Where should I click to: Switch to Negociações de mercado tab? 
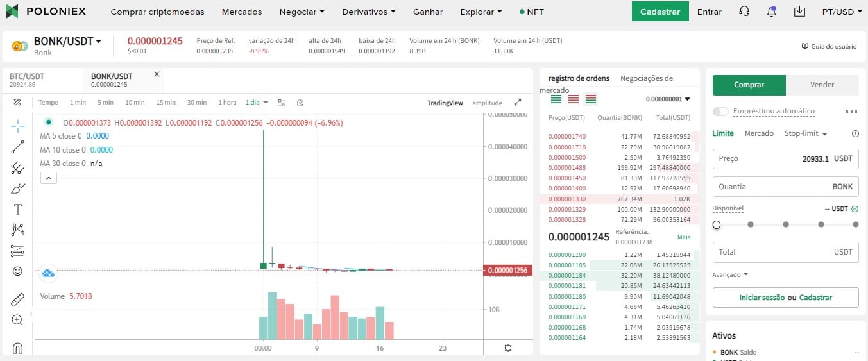pos(607,84)
